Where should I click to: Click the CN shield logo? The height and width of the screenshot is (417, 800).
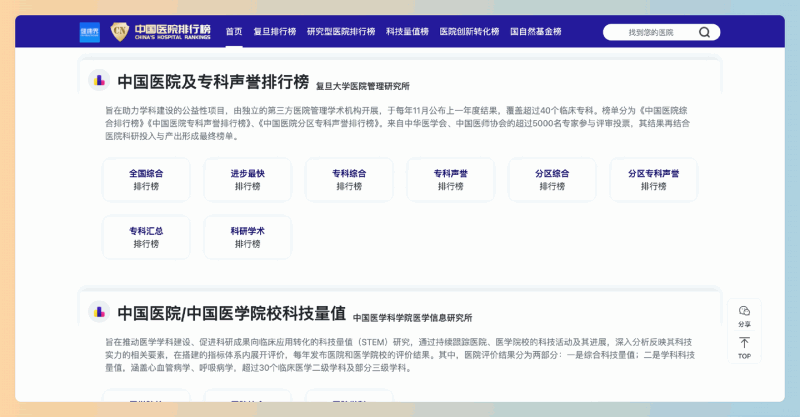pos(119,32)
